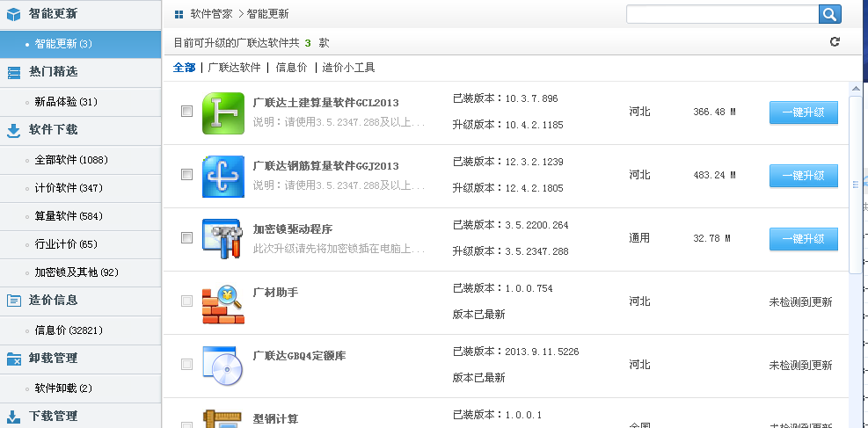The width and height of the screenshot is (868, 428).
Task: Click 升级版本：3.5.2347.288 text
Action: click(510, 251)
